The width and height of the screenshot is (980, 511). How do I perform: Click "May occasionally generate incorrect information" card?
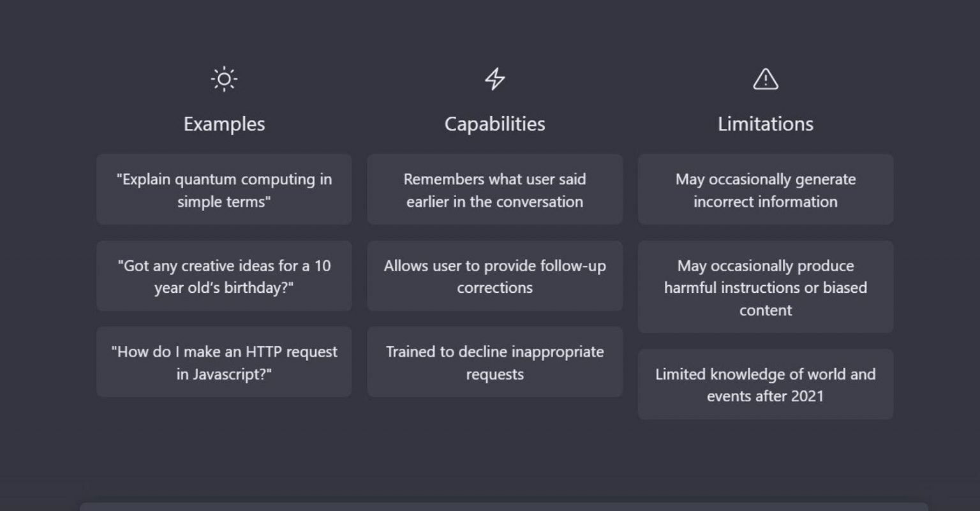765,189
